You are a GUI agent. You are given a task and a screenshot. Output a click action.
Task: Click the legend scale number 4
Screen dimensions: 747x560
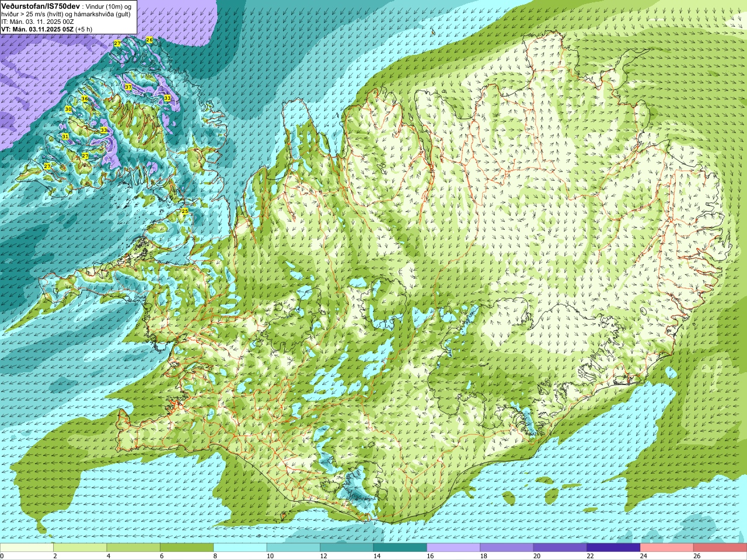click(x=109, y=556)
